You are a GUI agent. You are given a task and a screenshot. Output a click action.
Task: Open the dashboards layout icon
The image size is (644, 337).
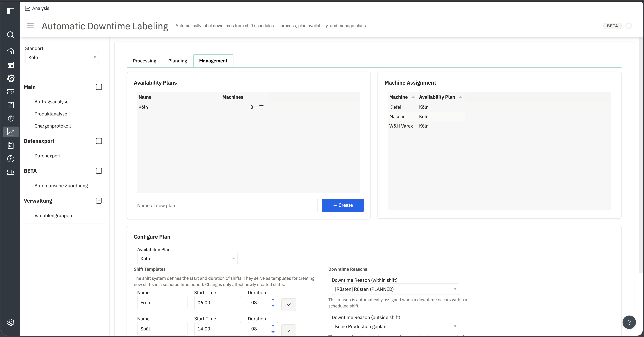(x=11, y=65)
